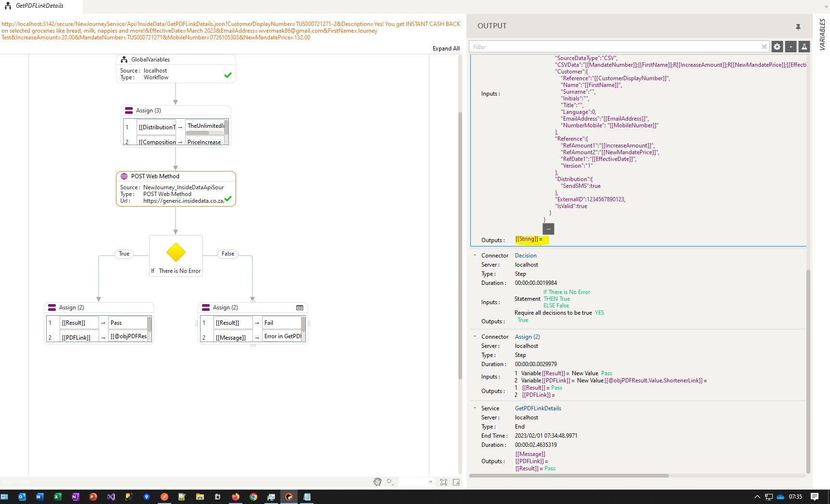Click the Fail value field

coord(281,323)
